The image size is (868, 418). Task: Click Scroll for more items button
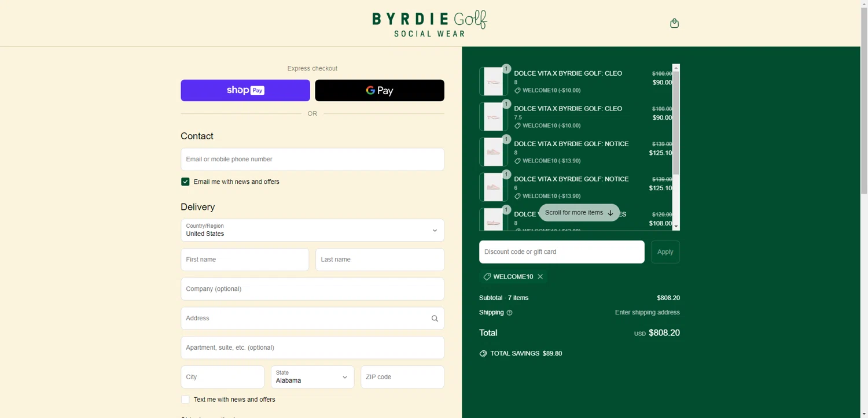(x=579, y=213)
